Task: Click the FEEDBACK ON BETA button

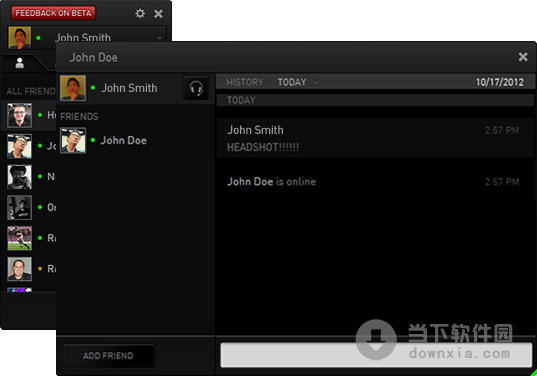Action: coord(53,13)
